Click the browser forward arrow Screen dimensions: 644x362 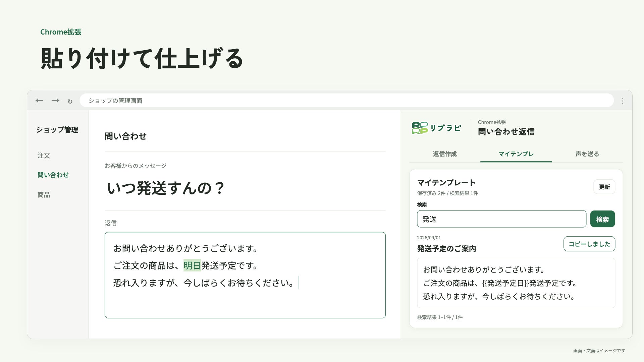pos(55,101)
